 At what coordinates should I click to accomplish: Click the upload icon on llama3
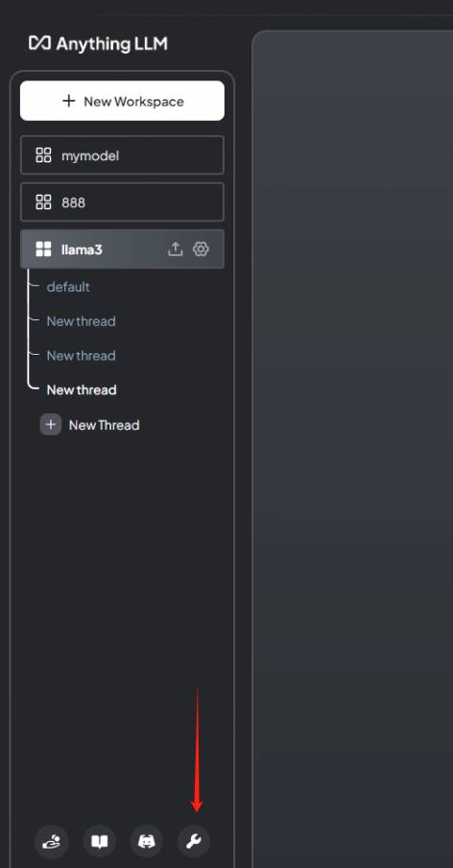(x=175, y=249)
